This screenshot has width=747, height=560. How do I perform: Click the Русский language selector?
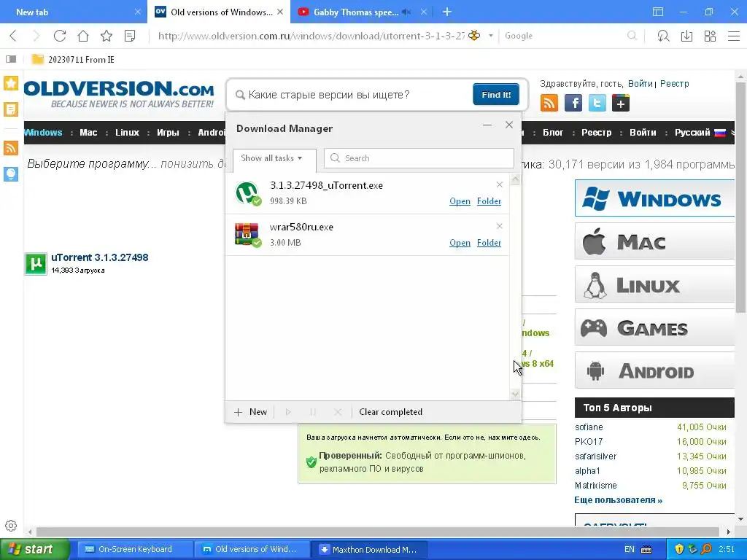coord(700,133)
